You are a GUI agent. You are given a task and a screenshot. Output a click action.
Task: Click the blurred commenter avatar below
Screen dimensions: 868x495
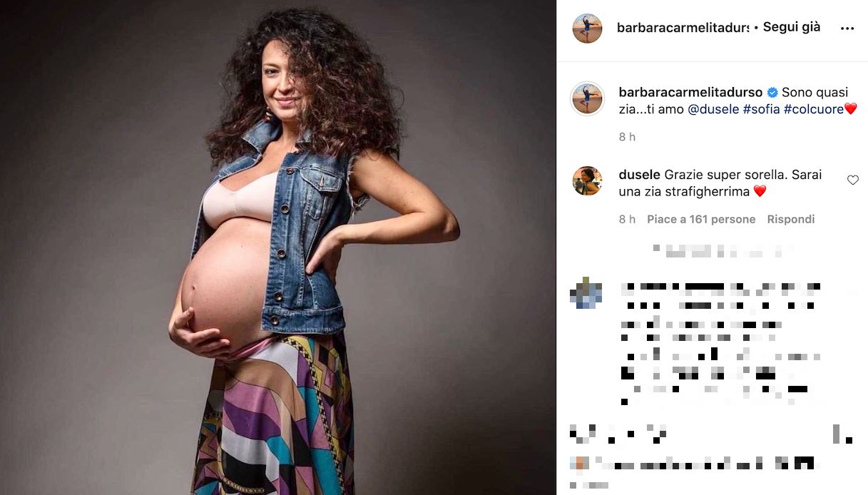[586, 293]
